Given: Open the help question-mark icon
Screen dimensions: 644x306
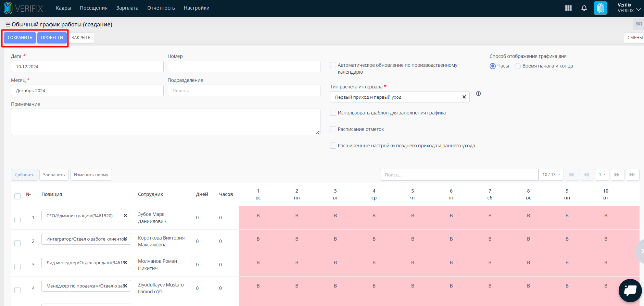Looking at the screenshot, I should (479, 94).
